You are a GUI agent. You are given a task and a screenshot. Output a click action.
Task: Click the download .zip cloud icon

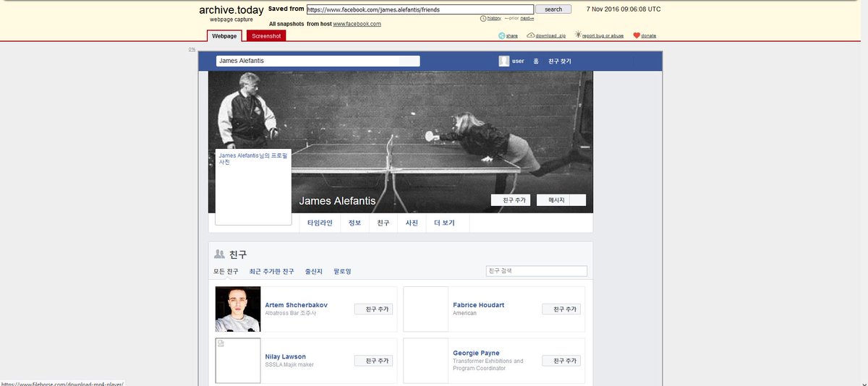(x=531, y=35)
